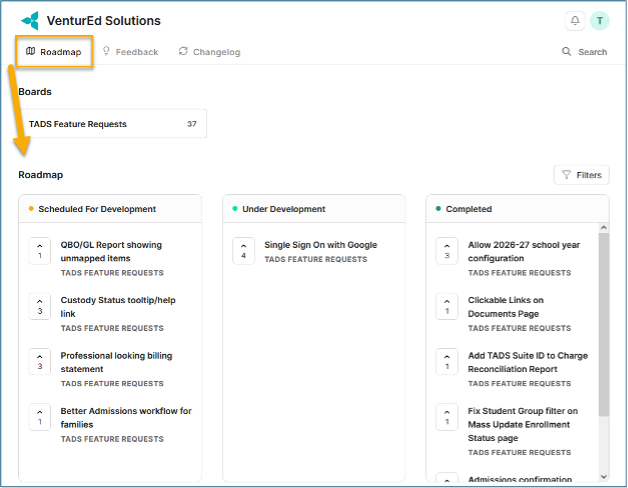Click the Completed column scrollbar thumb
The image size is (628, 488).
tap(604, 324)
